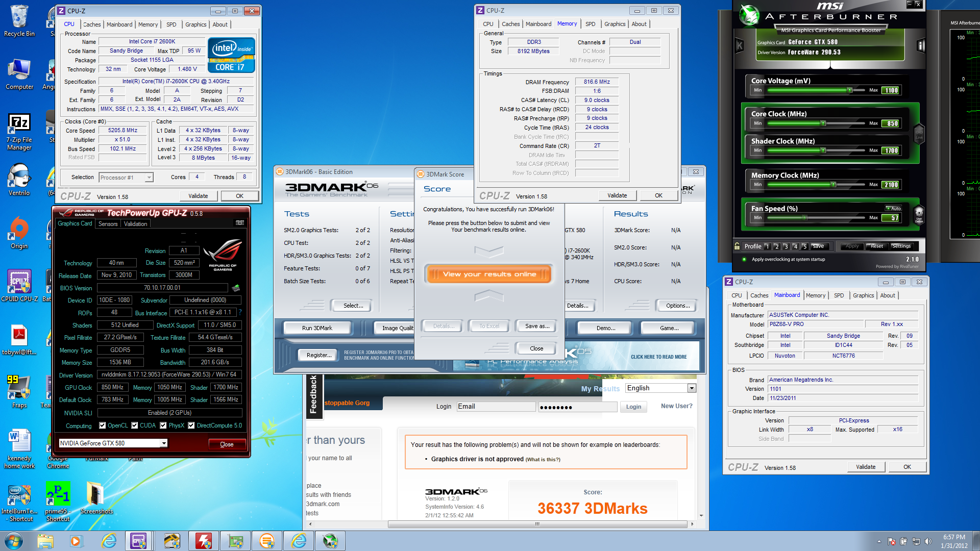This screenshot has height=551, width=980.
Task: Open Windows Media Player taskbar icon
Action: click(76, 541)
